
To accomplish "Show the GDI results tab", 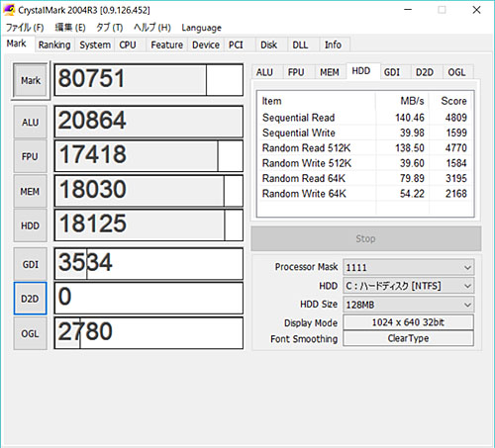I will pos(392,72).
